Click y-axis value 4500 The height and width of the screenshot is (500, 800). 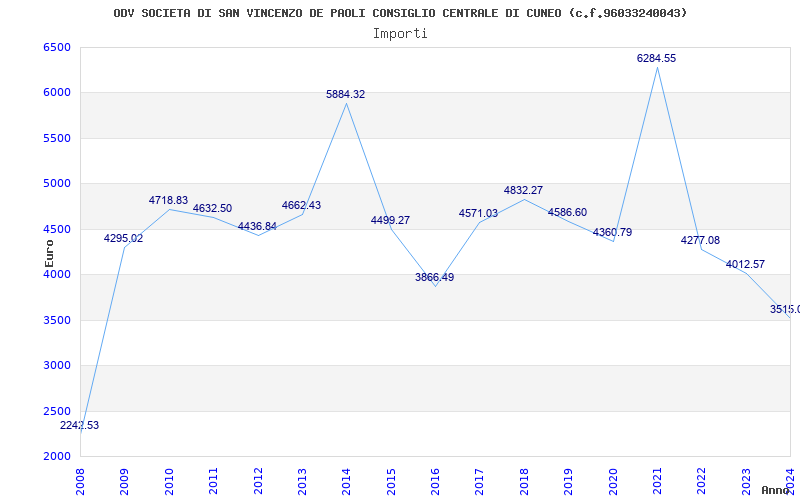click(57, 230)
